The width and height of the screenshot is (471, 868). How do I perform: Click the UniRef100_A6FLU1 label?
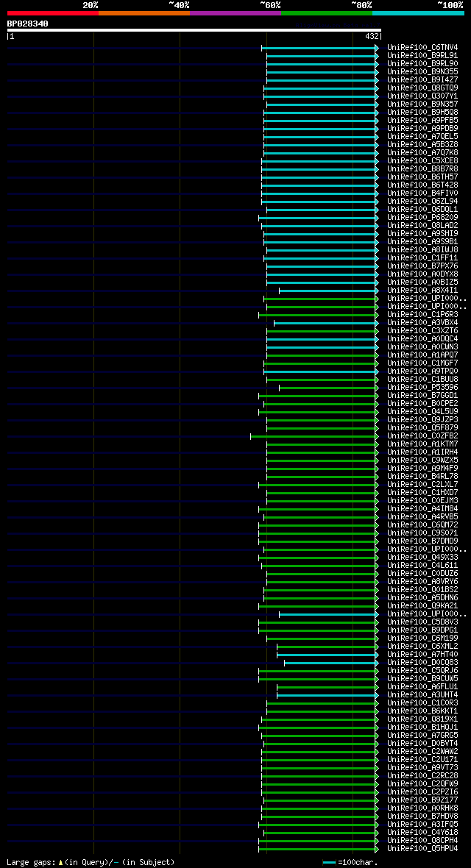[422, 687]
